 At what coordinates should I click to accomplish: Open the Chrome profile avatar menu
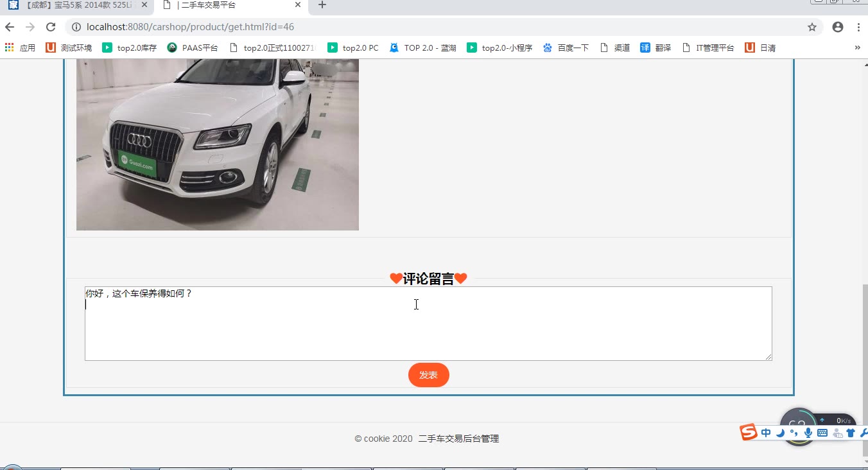(x=838, y=27)
